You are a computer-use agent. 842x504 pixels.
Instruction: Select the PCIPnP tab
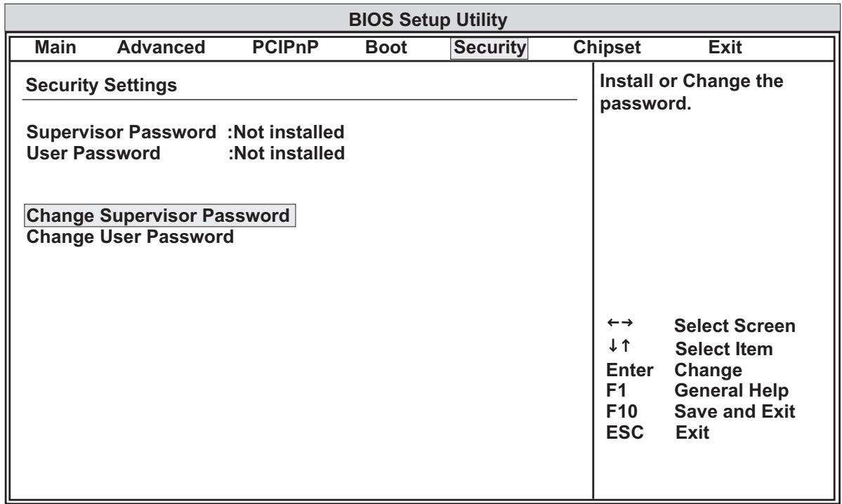tap(285, 47)
